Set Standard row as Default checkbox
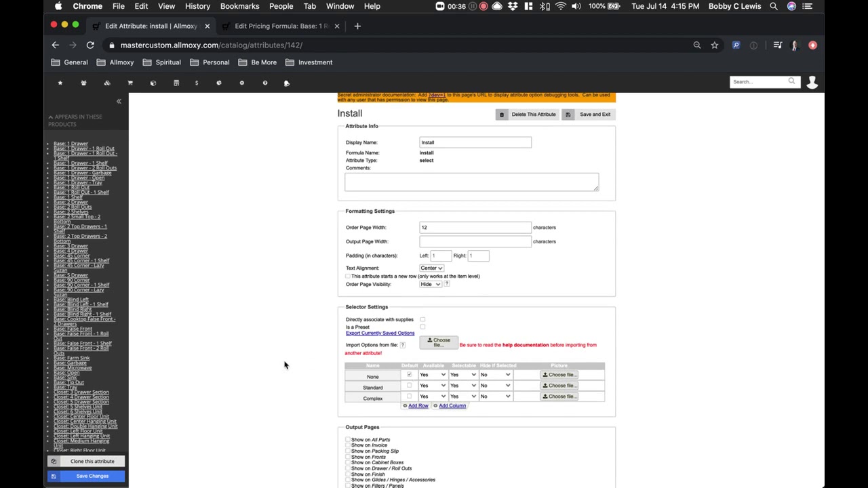 (x=409, y=386)
